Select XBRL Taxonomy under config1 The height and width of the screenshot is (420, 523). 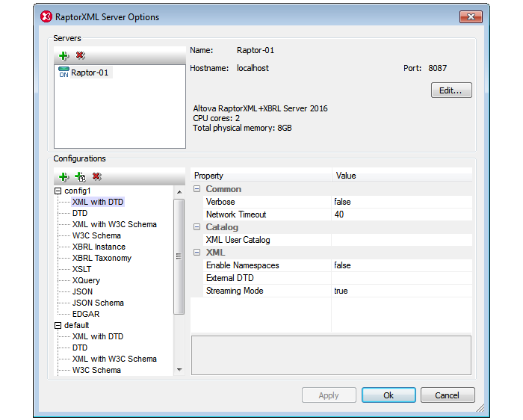pyautogui.click(x=102, y=258)
